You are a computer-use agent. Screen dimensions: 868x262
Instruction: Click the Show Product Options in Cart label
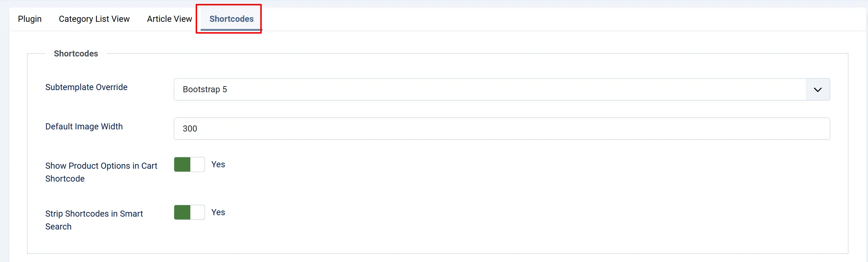101,172
